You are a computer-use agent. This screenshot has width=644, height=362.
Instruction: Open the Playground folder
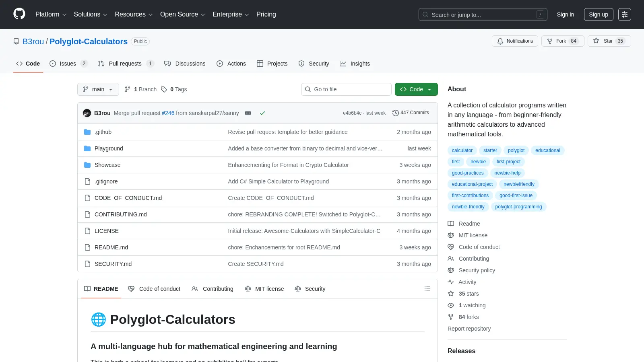(109, 148)
